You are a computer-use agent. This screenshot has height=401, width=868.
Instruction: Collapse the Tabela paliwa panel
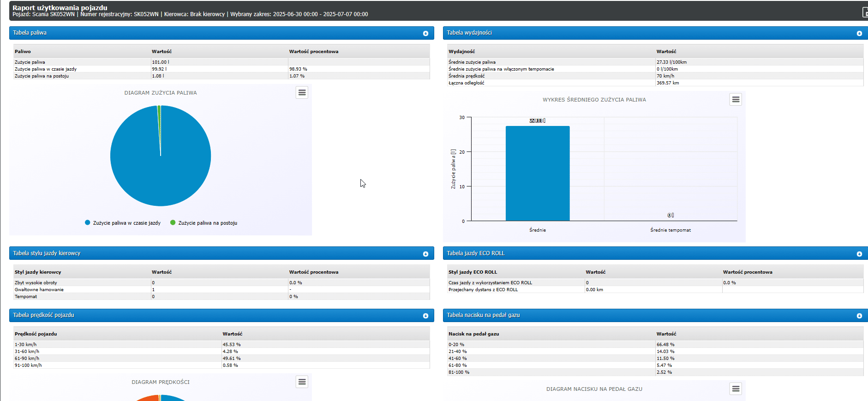[x=425, y=33]
